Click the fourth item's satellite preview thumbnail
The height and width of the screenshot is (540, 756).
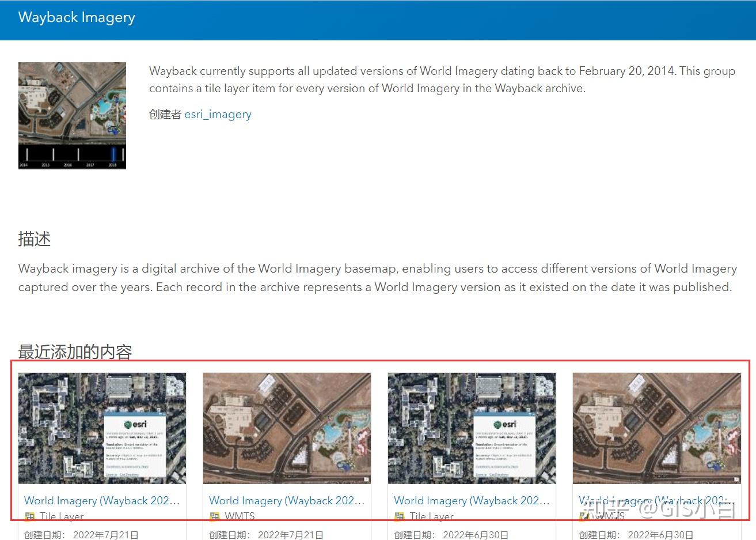pyautogui.click(x=656, y=428)
